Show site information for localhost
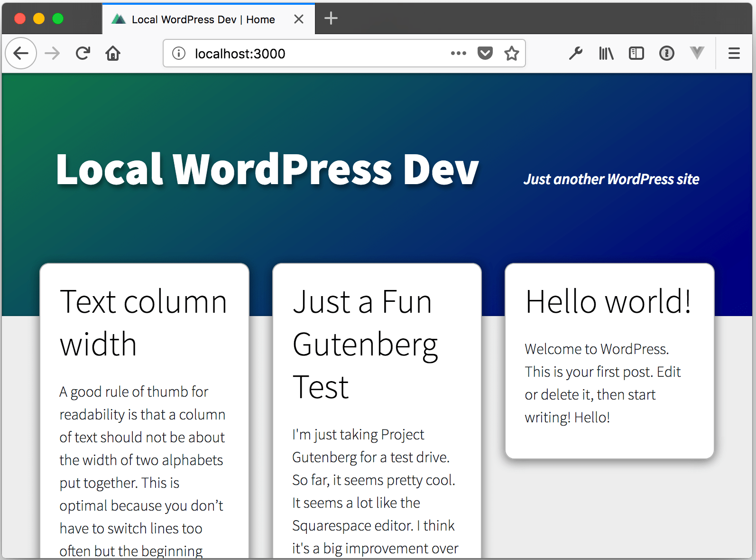756x560 pixels. click(x=179, y=53)
